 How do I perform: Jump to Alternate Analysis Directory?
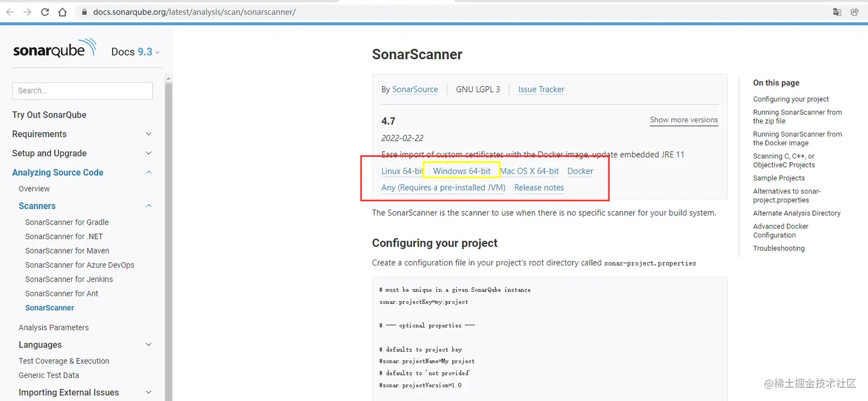pos(797,213)
